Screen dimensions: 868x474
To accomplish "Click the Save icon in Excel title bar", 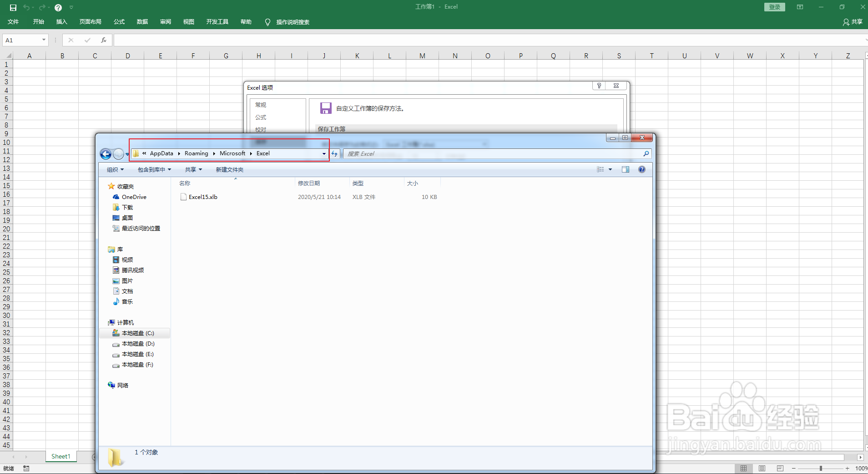I will [13, 8].
